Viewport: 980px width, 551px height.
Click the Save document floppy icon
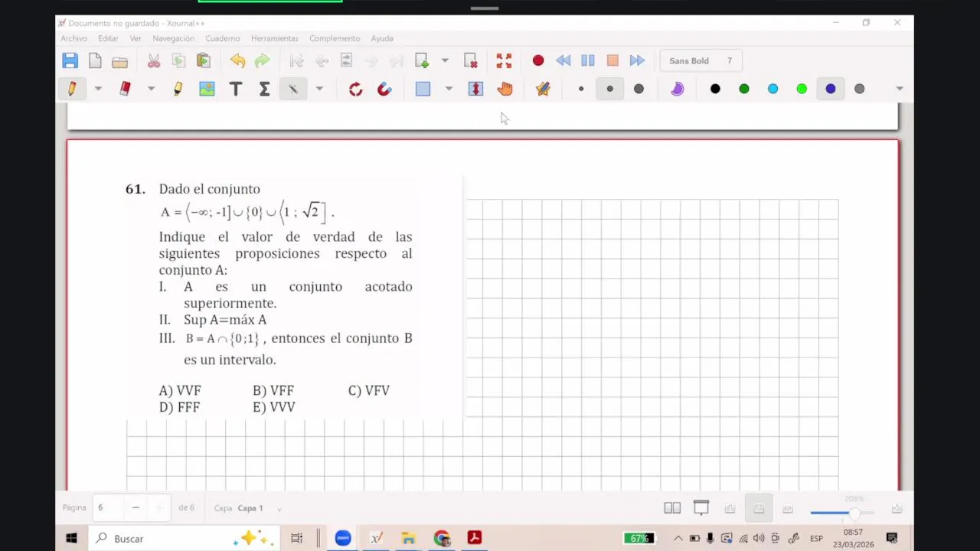pyautogui.click(x=70, y=60)
